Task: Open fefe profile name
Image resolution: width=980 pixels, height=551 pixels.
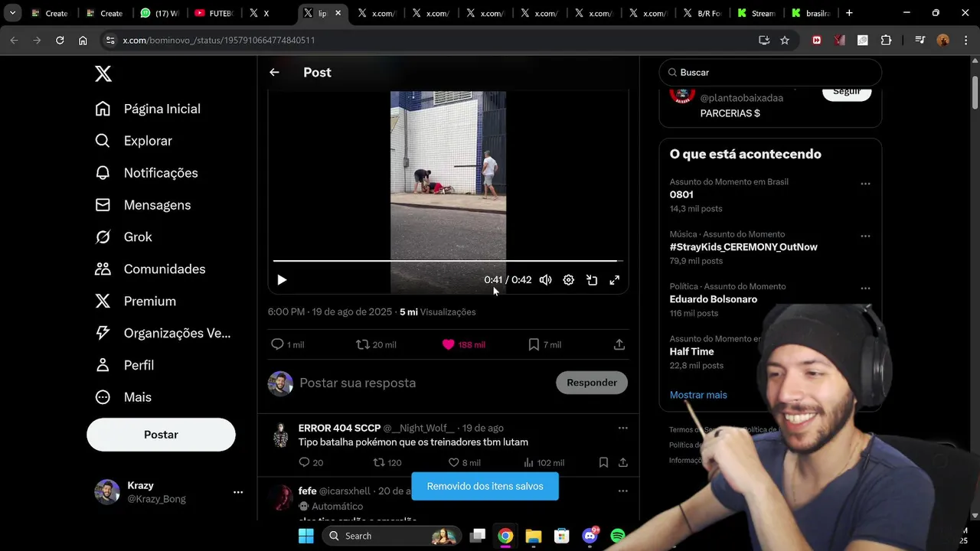Action: pyautogui.click(x=307, y=491)
